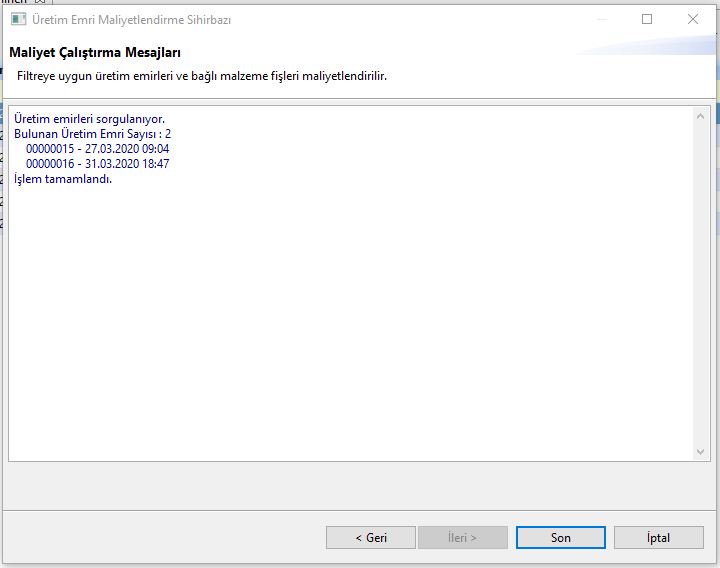Click the 'İşlem tamamlandı.' message line

[63, 179]
